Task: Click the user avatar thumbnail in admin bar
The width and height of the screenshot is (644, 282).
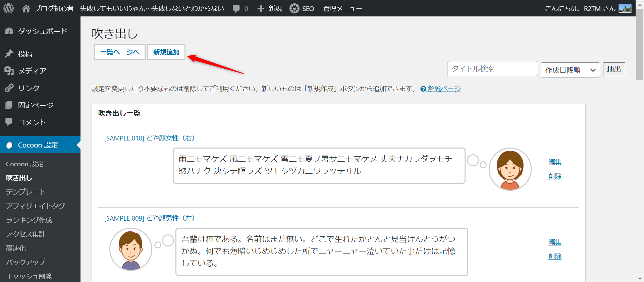Action: (625, 8)
